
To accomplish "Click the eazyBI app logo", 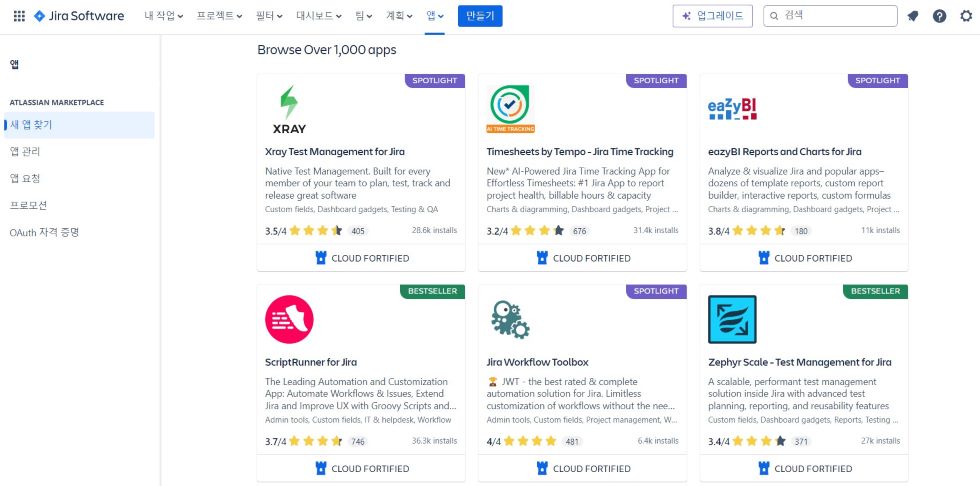I will click(x=732, y=110).
